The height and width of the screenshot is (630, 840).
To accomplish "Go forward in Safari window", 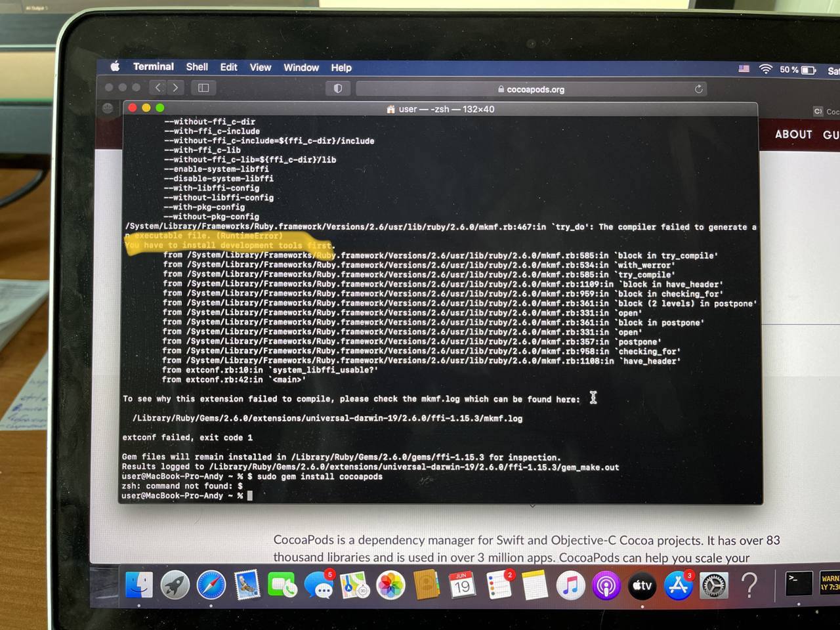I will [x=175, y=87].
